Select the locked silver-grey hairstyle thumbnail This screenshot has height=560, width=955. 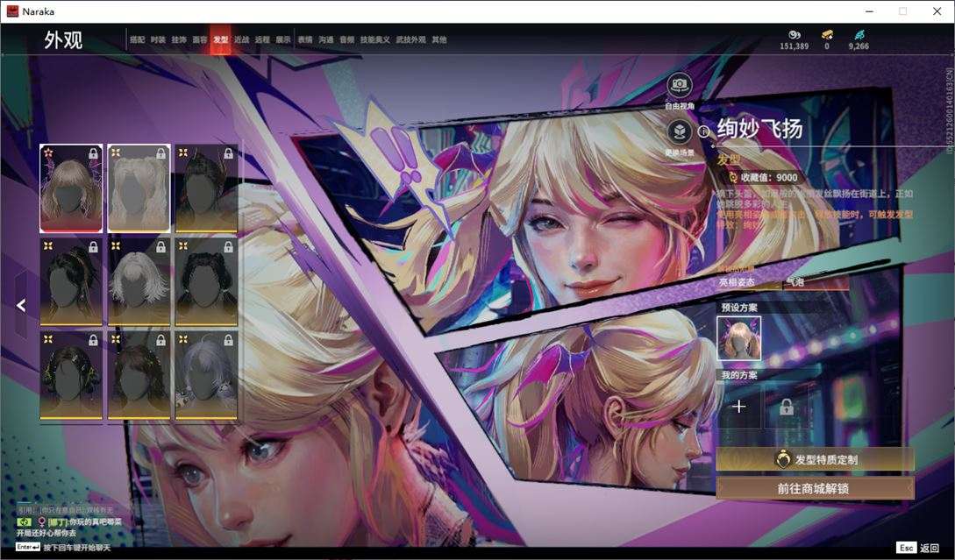coord(206,375)
